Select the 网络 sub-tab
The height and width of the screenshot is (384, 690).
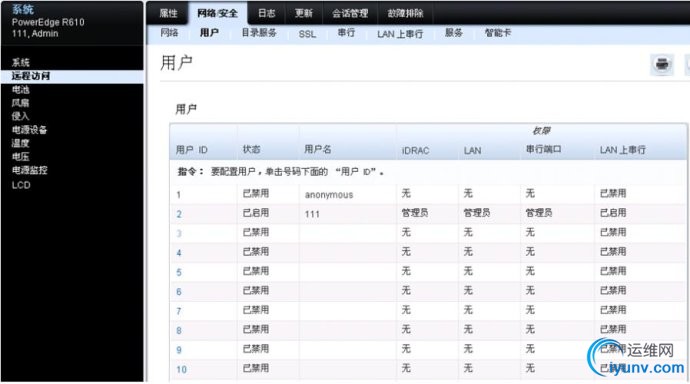coord(169,33)
